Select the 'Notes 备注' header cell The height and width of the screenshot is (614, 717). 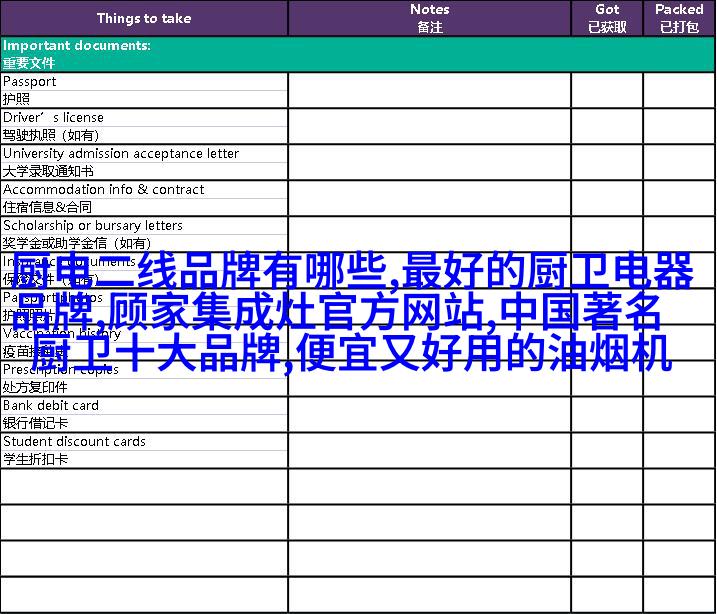click(x=429, y=18)
